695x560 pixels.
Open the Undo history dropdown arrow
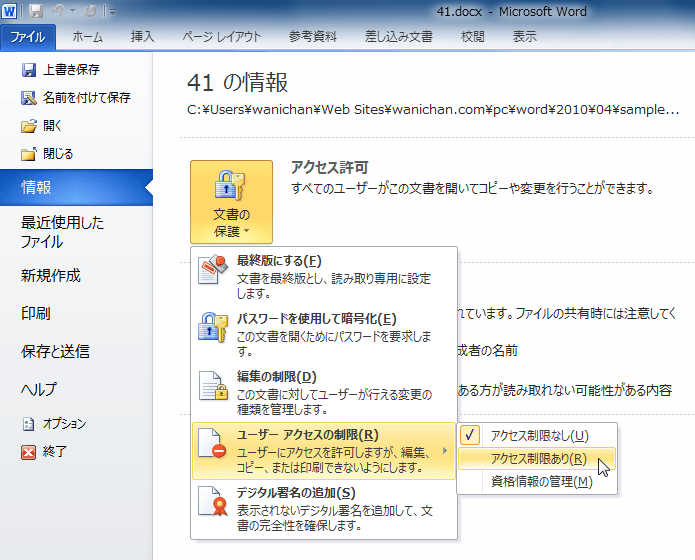73,11
